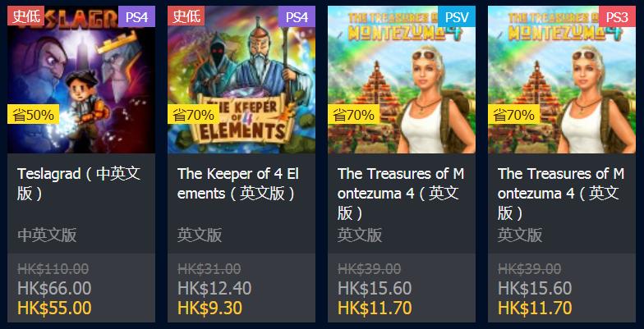This screenshot has height=329, width=644.
Task: Click the Teslagras（中英文版）title link
Action: coord(79,184)
